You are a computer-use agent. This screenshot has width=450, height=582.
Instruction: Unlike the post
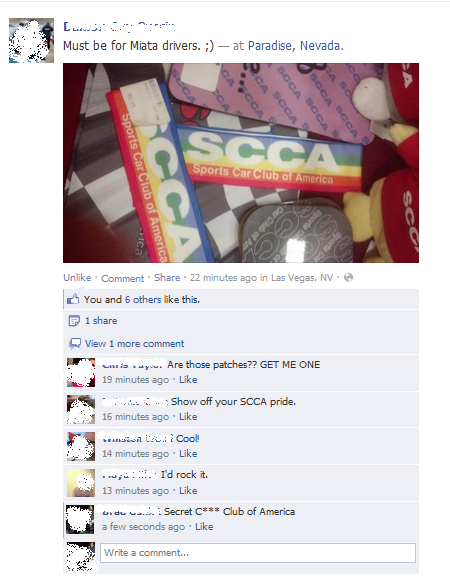(x=77, y=278)
